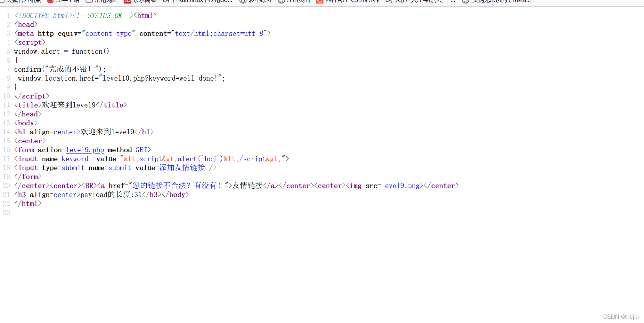This screenshot has width=644, height=323.
Task: Click line number 17
Action: tap(6, 159)
